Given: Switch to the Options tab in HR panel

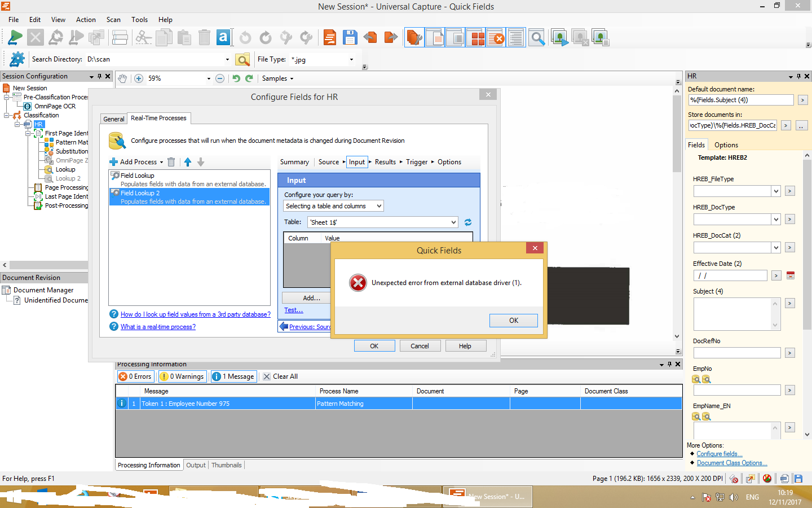Looking at the screenshot, I should point(726,145).
